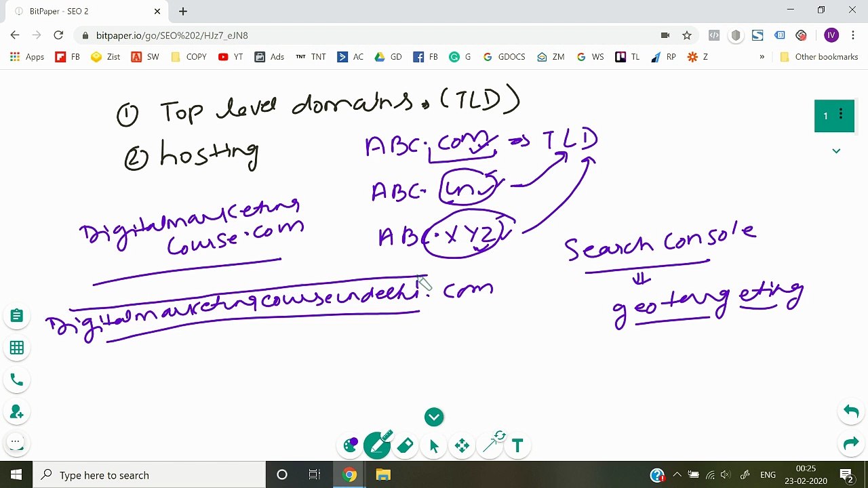Viewport: 868px width, 488px height.
Task: Undo the last stroke
Action: point(851,411)
